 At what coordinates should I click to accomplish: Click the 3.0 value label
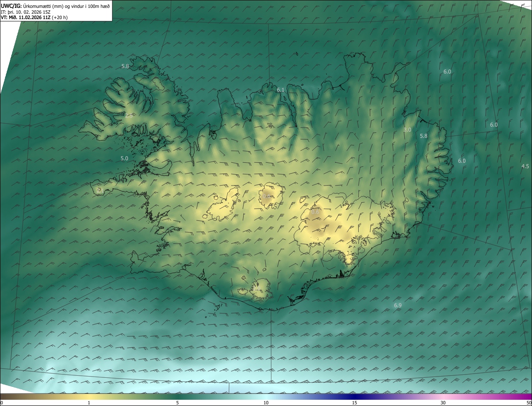pyautogui.click(x=407, y=130)
